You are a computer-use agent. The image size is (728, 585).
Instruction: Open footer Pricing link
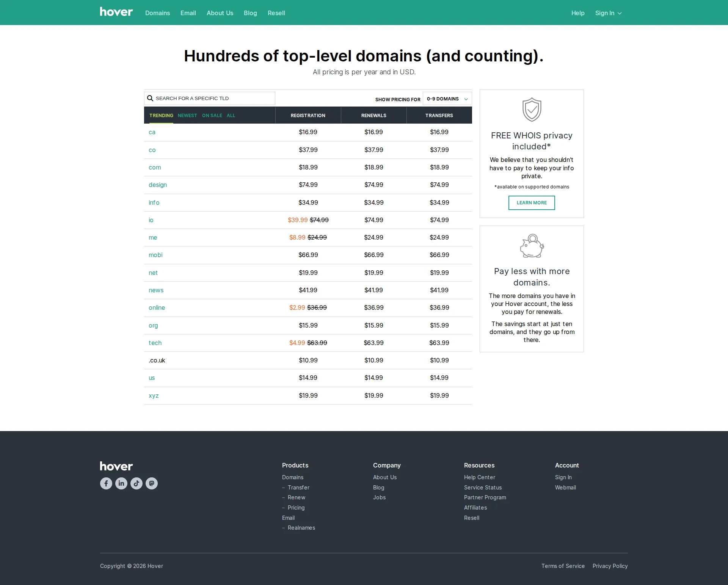click(296, 508)
